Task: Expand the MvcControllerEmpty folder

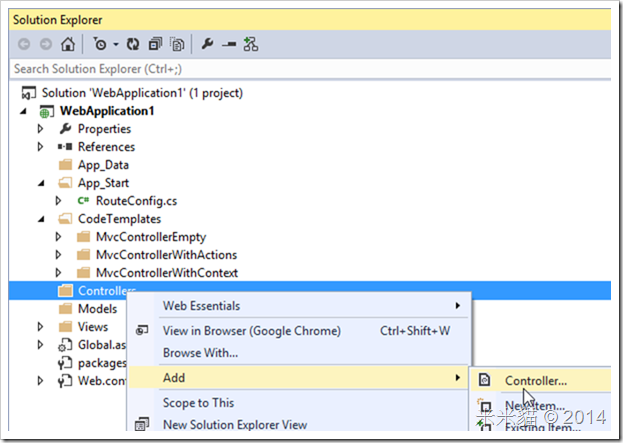Action: pos(58,237)
